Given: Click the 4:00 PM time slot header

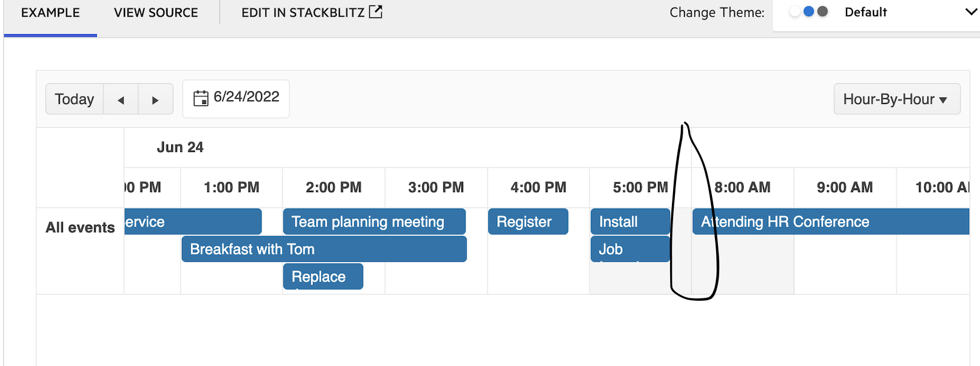Looking at the screenshot, I should [x=538, y=188].
